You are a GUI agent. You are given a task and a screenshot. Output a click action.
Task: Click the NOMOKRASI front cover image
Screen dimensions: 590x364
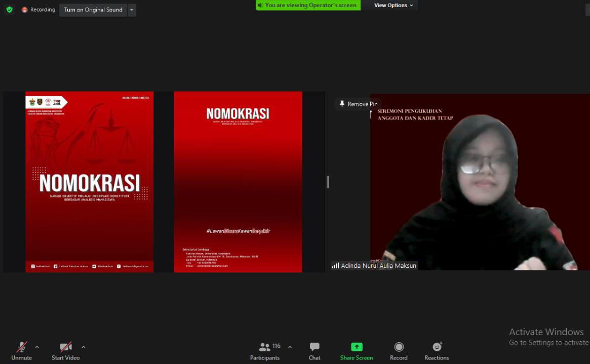(x=90, y=182)
